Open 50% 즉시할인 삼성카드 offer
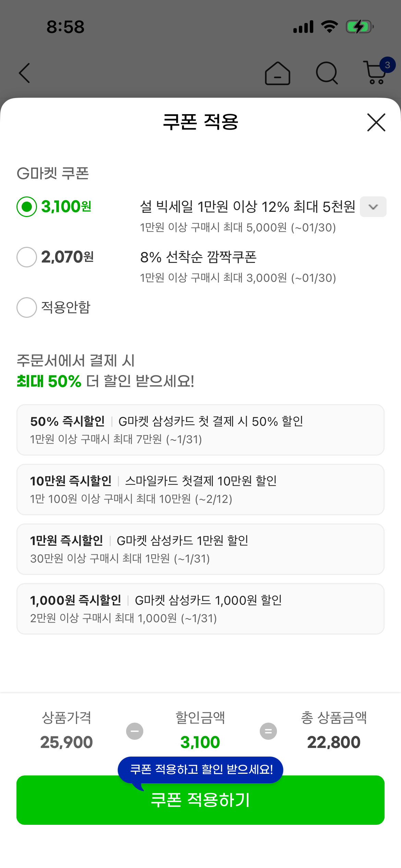Screen dimensions: 401x868 [200, 430]
